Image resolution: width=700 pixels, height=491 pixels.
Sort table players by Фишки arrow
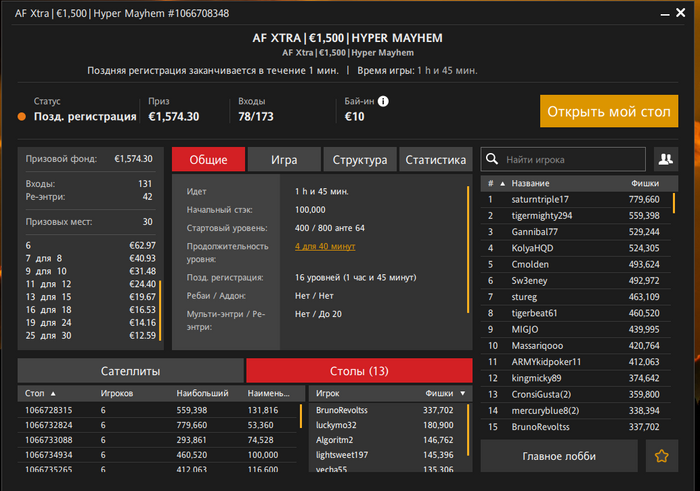(462, 393)
